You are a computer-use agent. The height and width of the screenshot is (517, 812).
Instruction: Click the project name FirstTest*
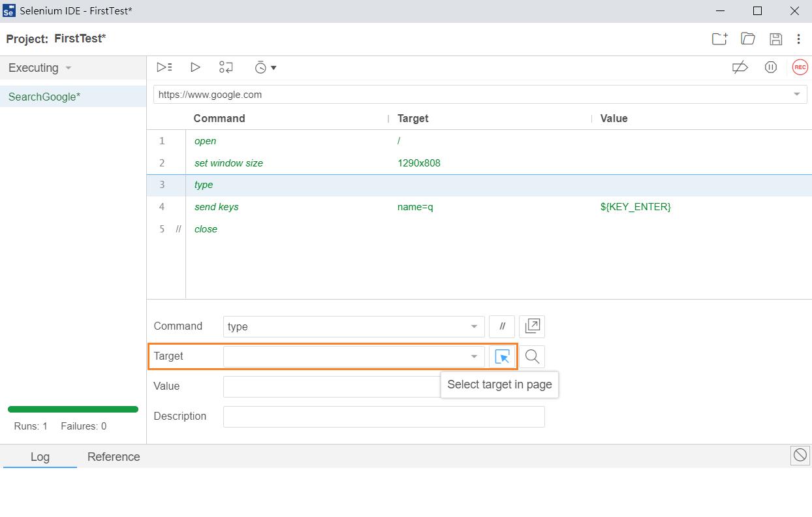click(80, 39)
